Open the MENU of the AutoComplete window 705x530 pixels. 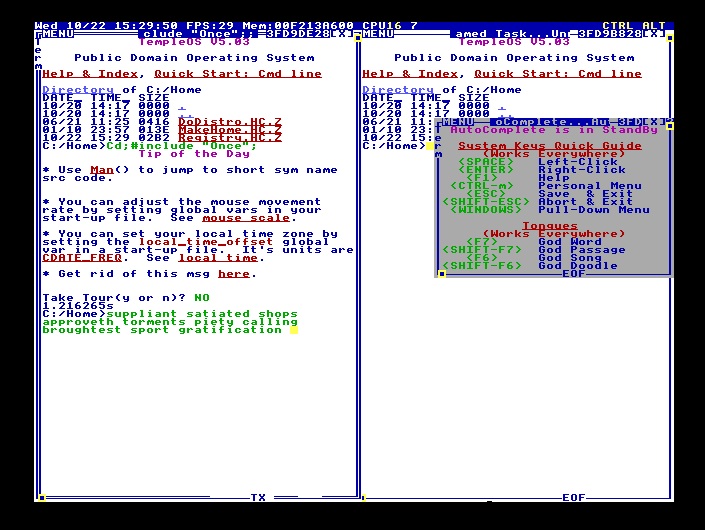click(458, 122)
